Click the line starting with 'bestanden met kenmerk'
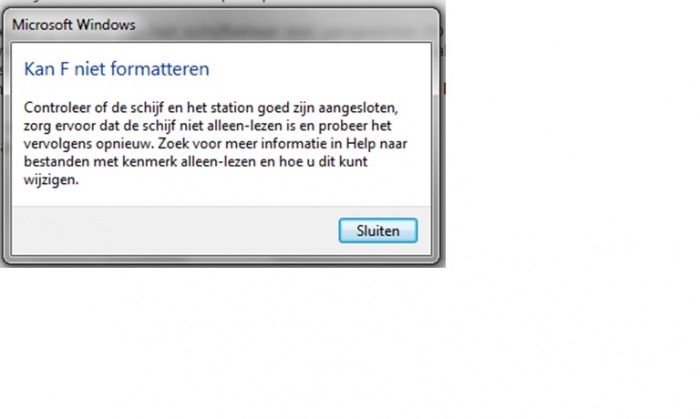The width and height of the screenshot is (700, 419). [x=196, y=162]
